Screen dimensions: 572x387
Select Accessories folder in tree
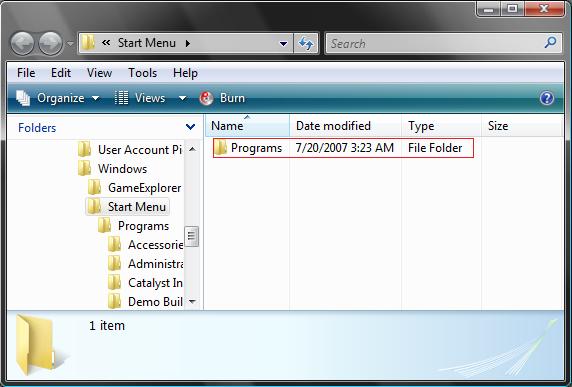[x=145, y=245]
